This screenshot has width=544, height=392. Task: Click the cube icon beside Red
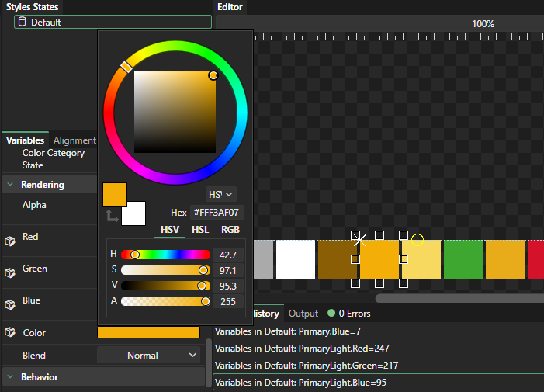tap(10, 241)
